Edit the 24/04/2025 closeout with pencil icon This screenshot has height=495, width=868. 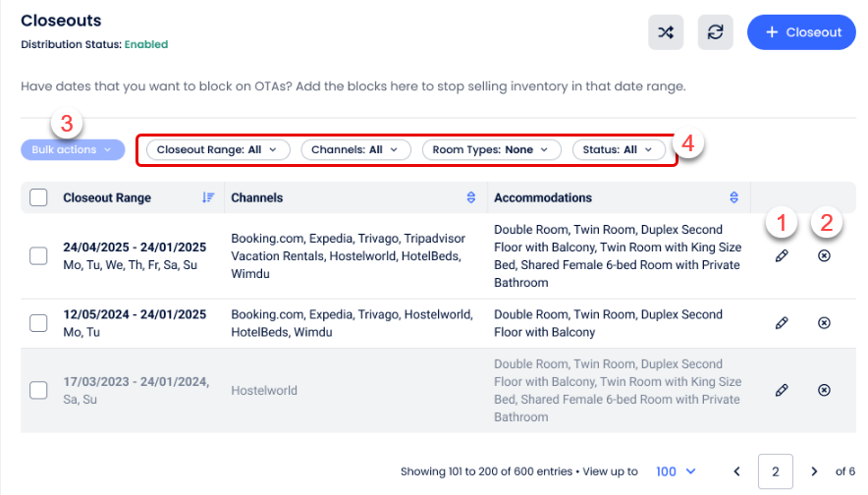tap(782, 255)
